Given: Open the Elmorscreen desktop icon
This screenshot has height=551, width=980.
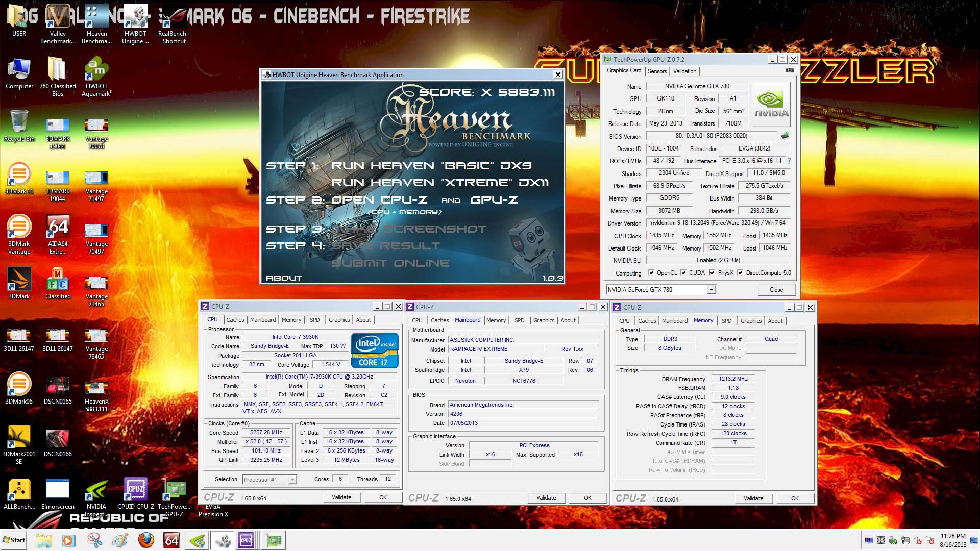Looking at the screenshot, I should [x=58, y=493].
